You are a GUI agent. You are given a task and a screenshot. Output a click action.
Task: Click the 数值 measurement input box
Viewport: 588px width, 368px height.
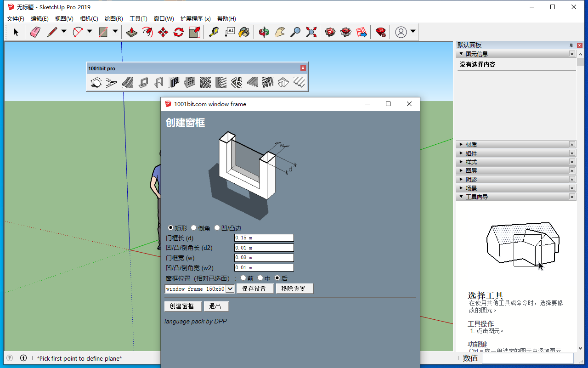tap(527, 358)
